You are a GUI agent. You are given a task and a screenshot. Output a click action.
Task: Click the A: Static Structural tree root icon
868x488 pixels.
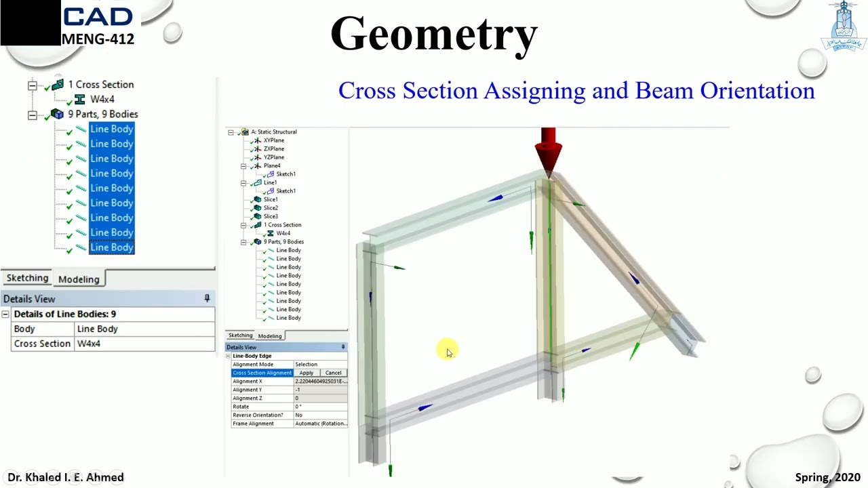pyautogui.click(x=245, y=132)
